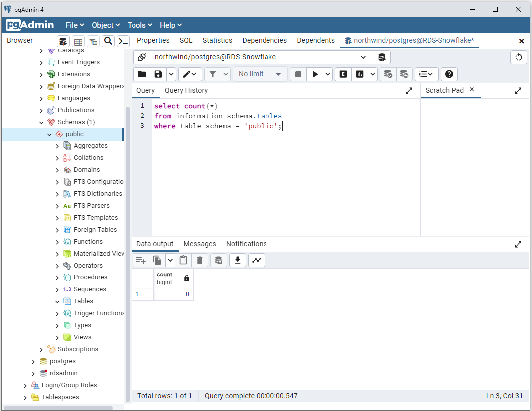
Task: Launch the PSQL tool terminal icon
Action: 123,42
